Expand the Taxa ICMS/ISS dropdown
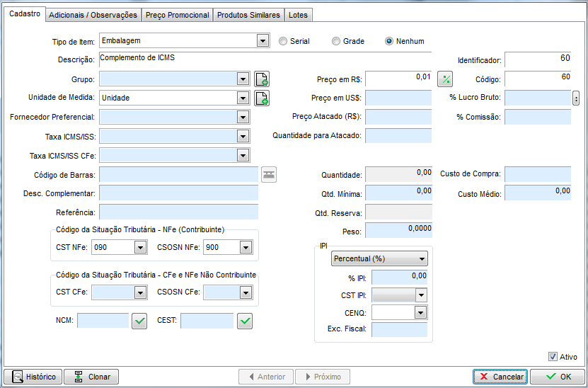 click(x=243, y=136)
